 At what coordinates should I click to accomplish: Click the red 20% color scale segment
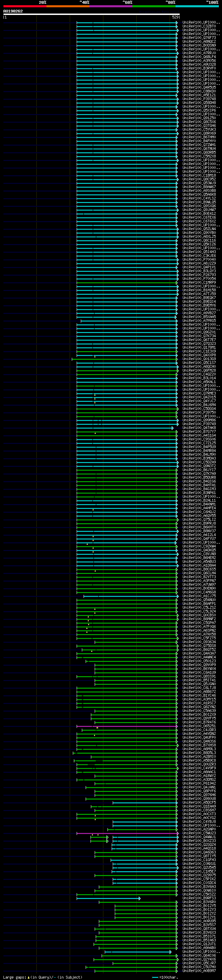25,7
